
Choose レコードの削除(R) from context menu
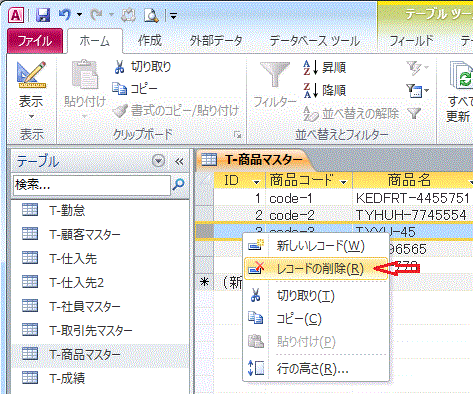pos(316,268)
